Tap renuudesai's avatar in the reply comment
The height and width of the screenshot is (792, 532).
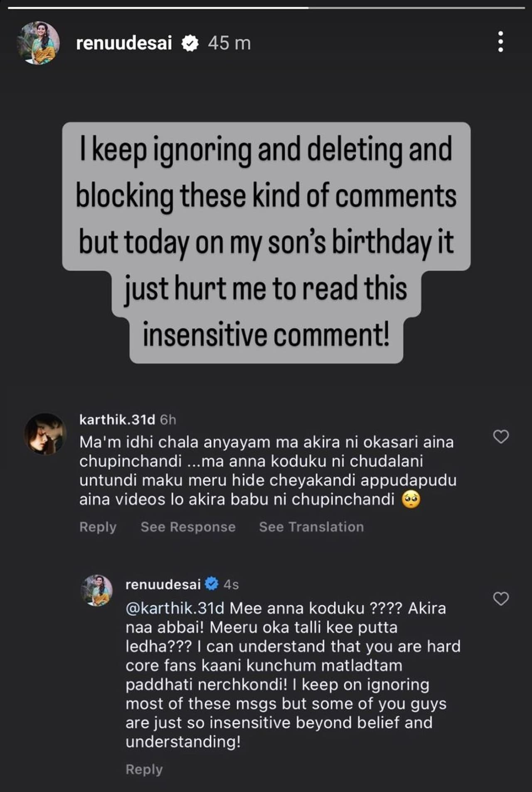point(97,590)
